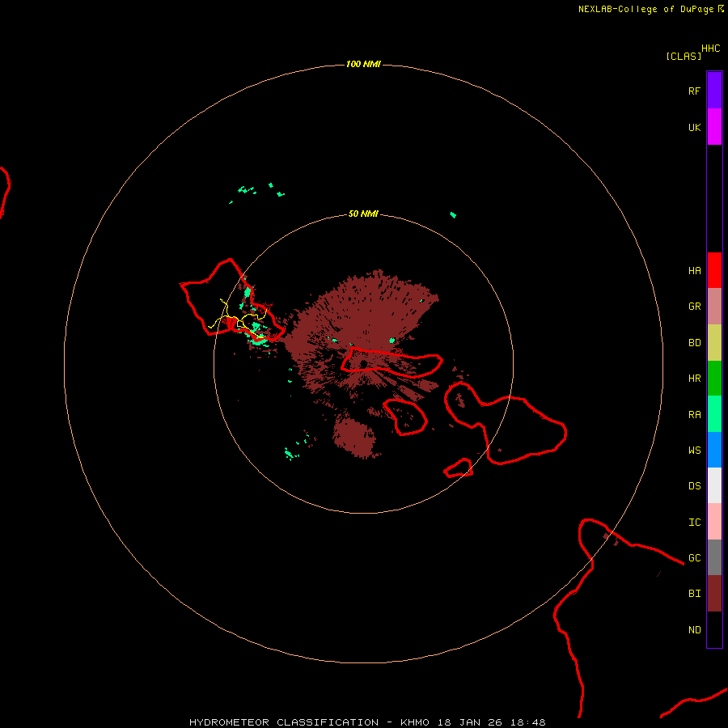Screen dimensions: 728x728
Task: Click the RF purple legend swatch
Action: click(714, 91)
